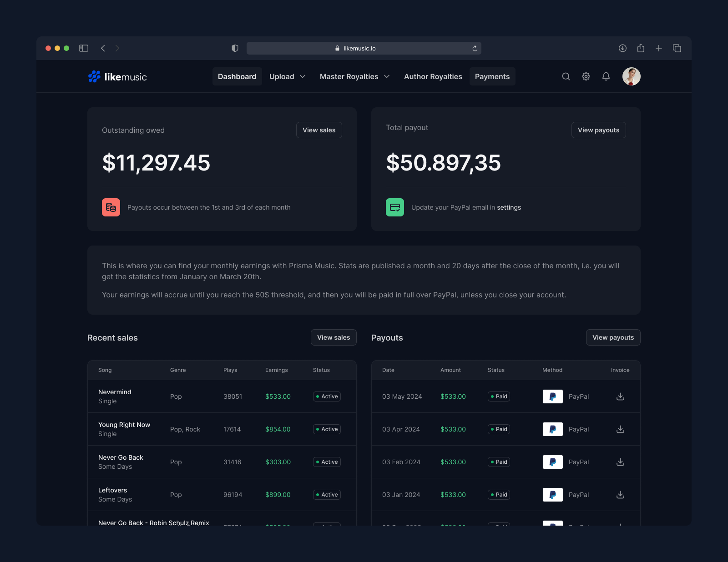
Task: Click the red coins icon beside payouts note
Action: [111, 207]
